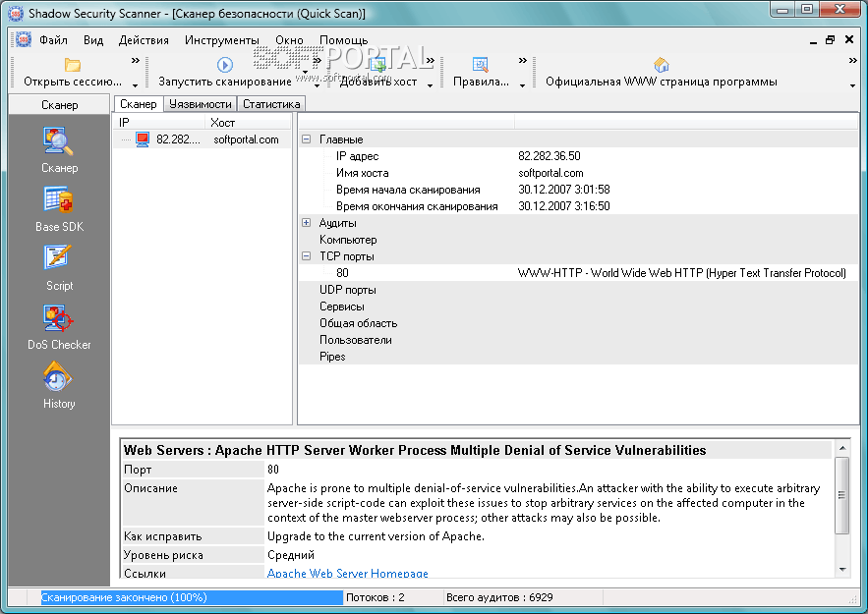This screenshot has width=868, height=614.
Task: Click the Имя хоста row
Action: pos(578,173)
